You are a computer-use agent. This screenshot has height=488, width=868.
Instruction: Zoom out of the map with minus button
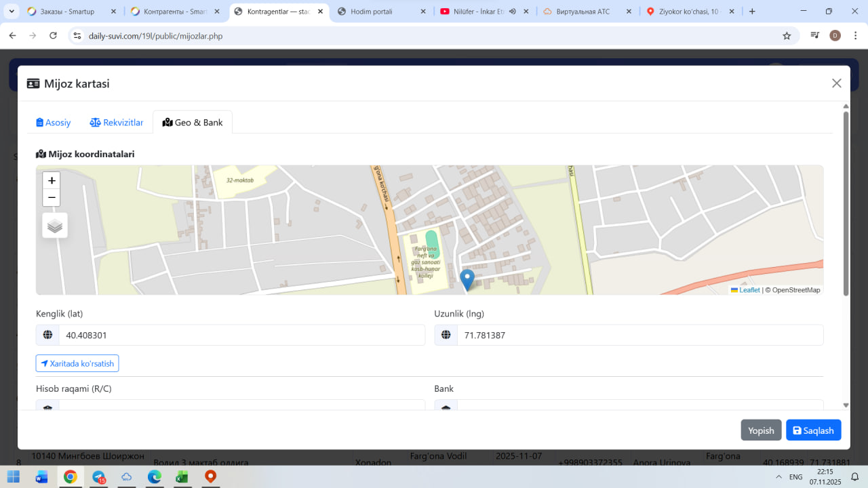[52, 198]
